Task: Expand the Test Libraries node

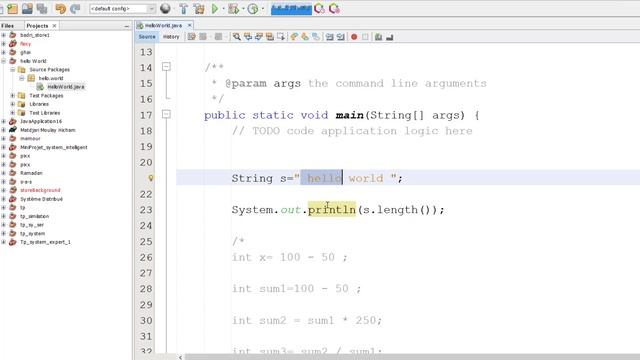Action: (13, 113)
